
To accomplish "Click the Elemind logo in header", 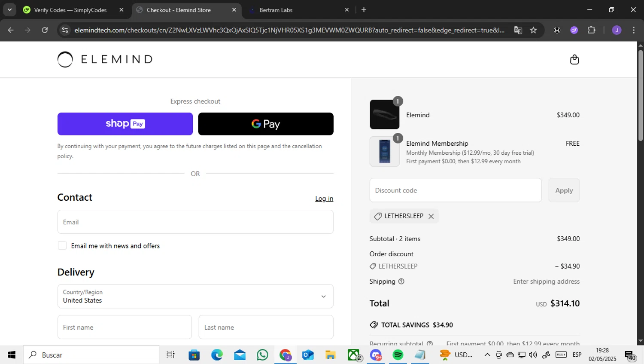I will tap(105, 59).
